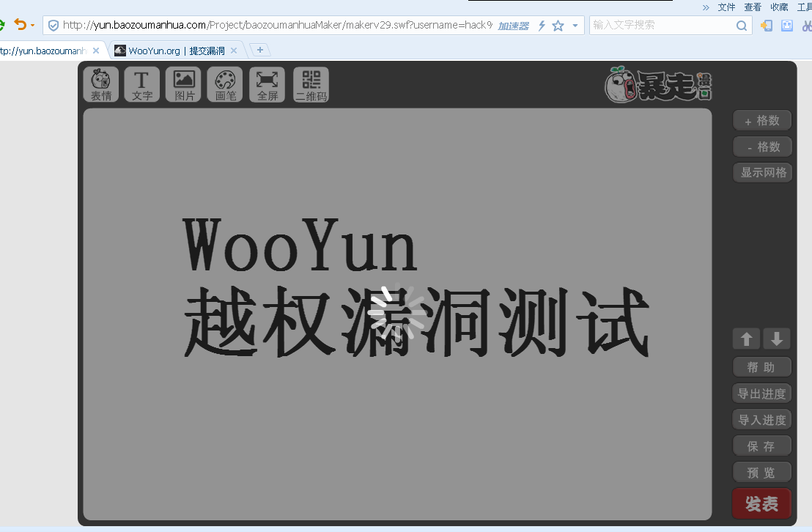Toggle 显示网格 grid display
Image resolution: width=812 pixels, height=532 pixels.
coord(762,172)
